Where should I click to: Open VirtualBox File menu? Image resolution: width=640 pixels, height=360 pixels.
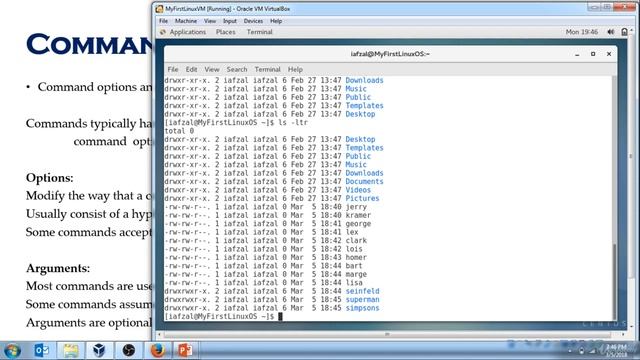163,21
